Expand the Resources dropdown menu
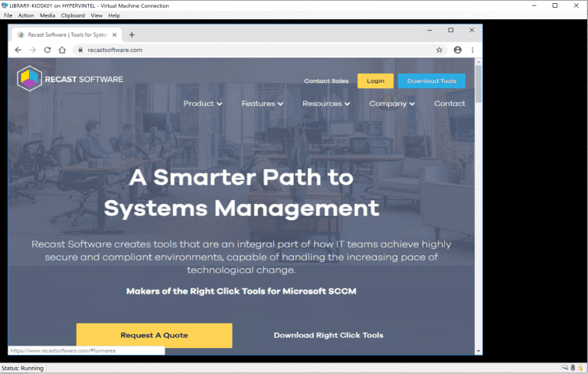The height and width of the screenshot is (374, 588). pos(325,103)
